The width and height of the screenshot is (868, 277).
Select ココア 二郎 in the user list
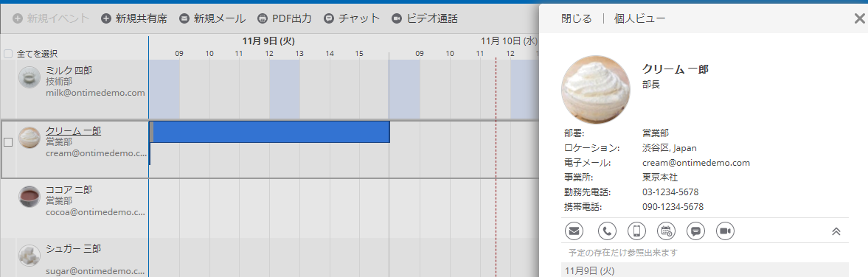point(69,189)
